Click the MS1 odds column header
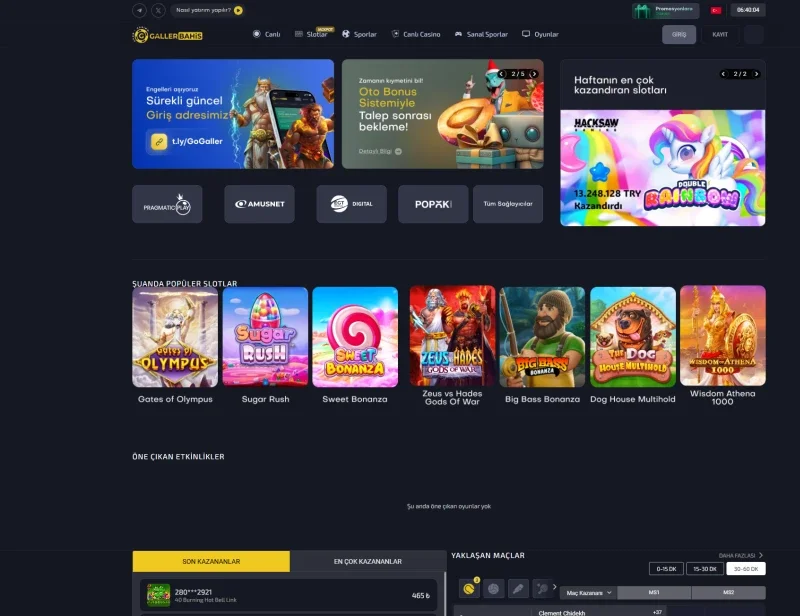This screenshot has height=616, width=800. [654, 593]
